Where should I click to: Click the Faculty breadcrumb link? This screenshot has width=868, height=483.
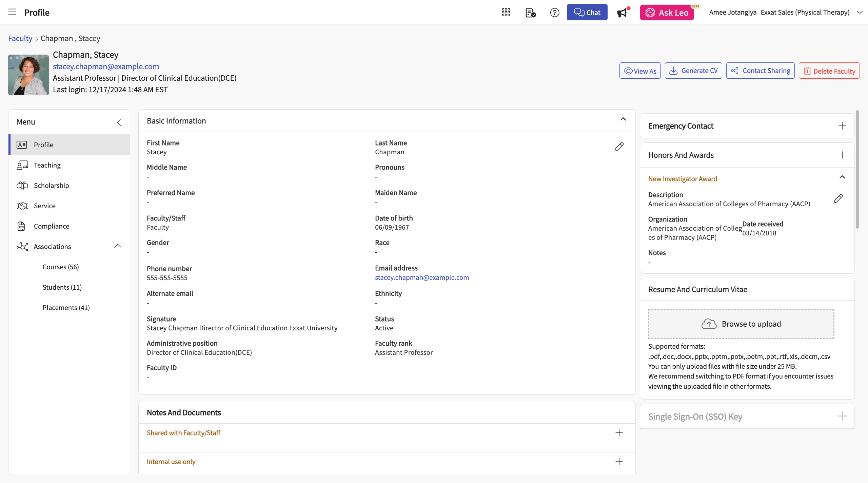pos(20,38)
